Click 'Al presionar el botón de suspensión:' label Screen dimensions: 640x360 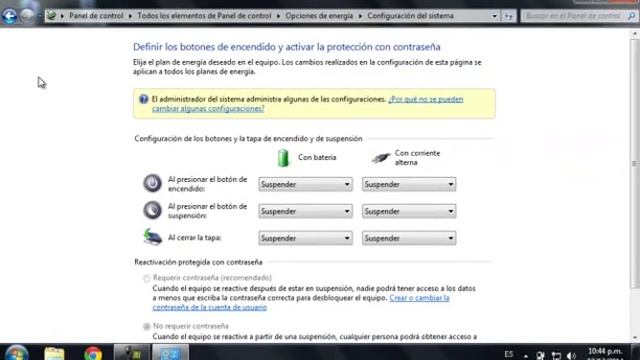coord(207,211)
